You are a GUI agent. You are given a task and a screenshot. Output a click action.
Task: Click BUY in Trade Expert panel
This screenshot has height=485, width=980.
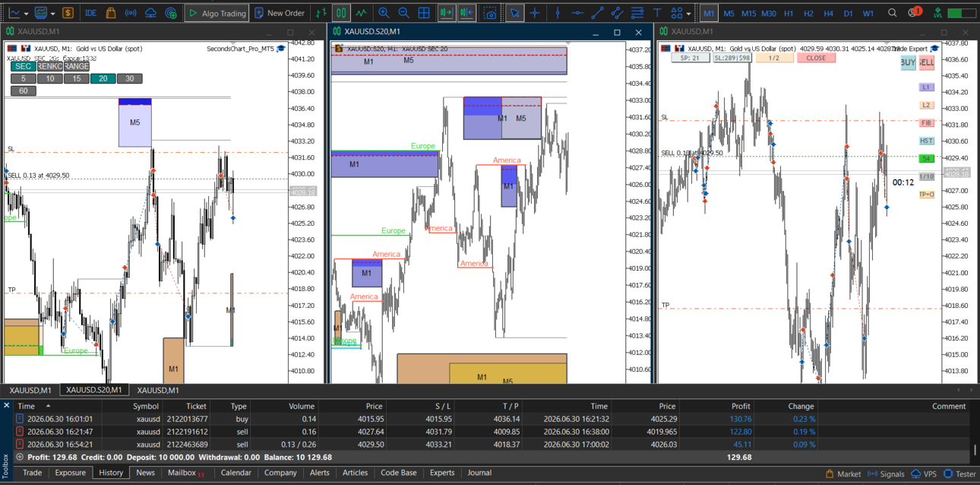[908, 62]
